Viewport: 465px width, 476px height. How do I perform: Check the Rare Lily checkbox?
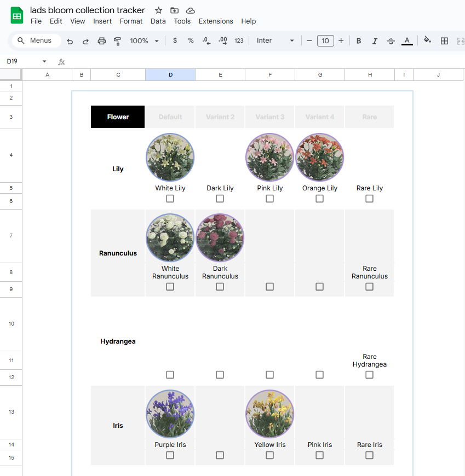click(x=369, y=199)
